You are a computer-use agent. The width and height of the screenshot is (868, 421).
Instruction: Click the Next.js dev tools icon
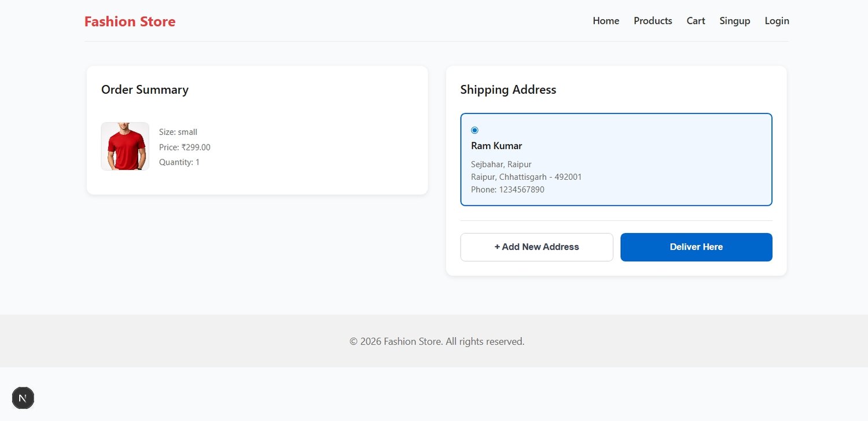(x=23, y=398)
